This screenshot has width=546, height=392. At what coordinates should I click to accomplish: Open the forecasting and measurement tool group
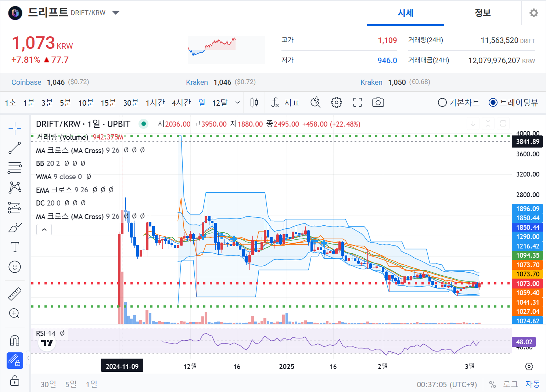pos(15,207)
